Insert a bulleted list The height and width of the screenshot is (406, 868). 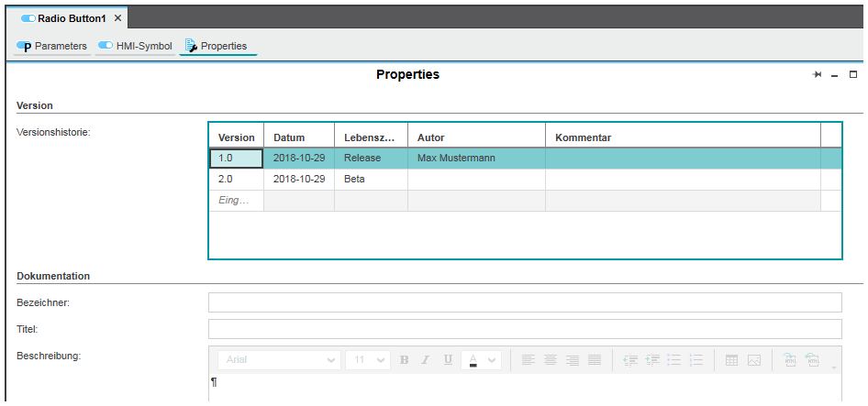click(674, 360)
